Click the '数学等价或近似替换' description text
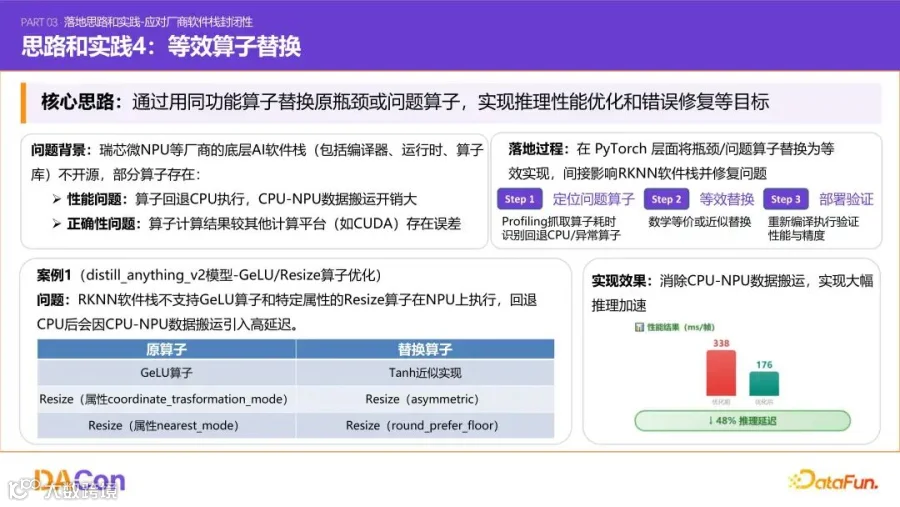The width and height of the screenshot is (900, 507). pos(700,222)
